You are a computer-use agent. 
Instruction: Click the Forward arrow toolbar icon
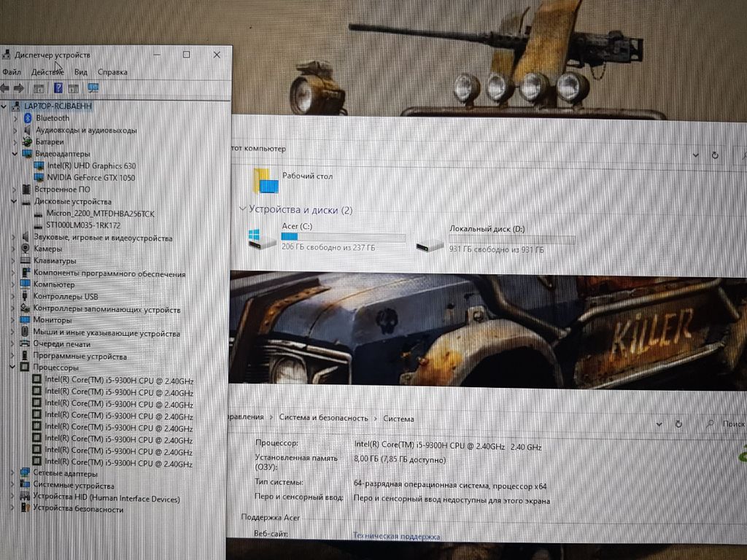point(19,88)
